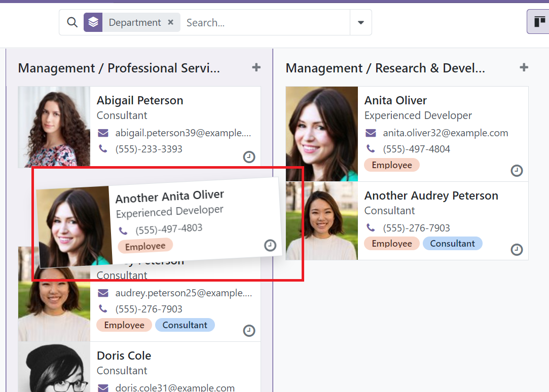This screenshot has width=549, height=392.
Task: Open Another Audrey Peterson's activity clock
Action: 517,250
